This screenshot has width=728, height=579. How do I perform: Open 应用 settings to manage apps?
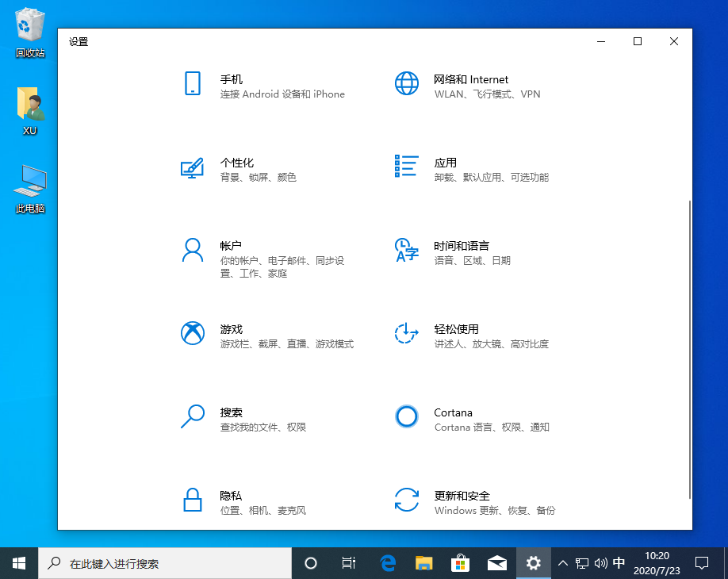[x=446, y=163]
